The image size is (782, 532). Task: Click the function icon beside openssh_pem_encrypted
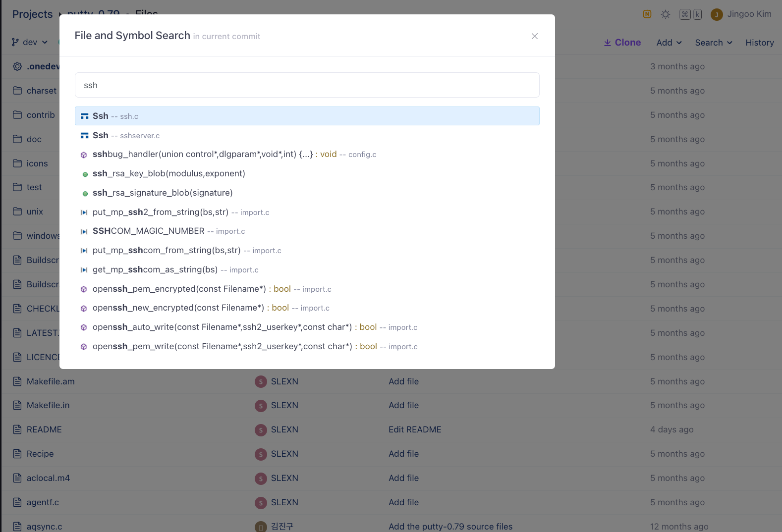point(84,289)
